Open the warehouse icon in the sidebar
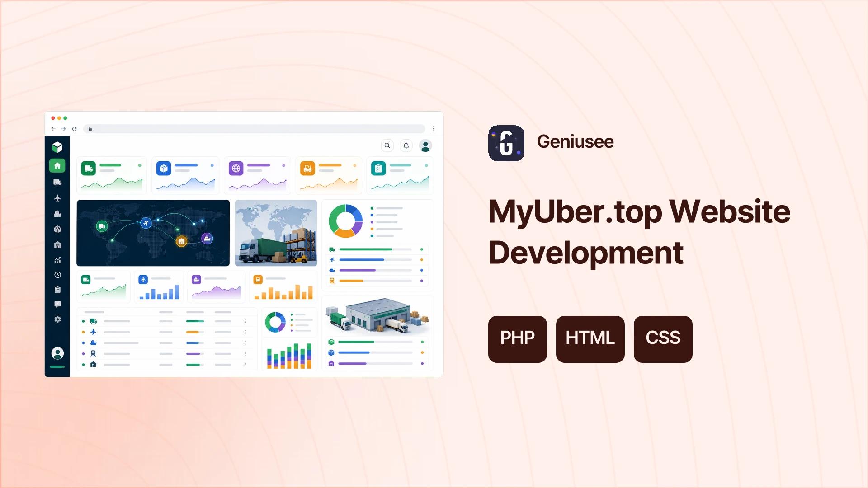This screenshot has width=868, height=488. 57,244
